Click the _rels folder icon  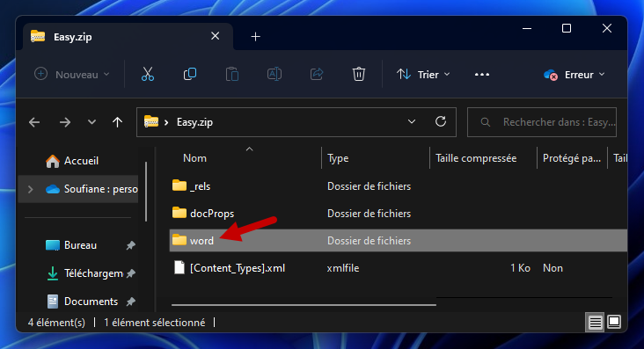point(179,185)
